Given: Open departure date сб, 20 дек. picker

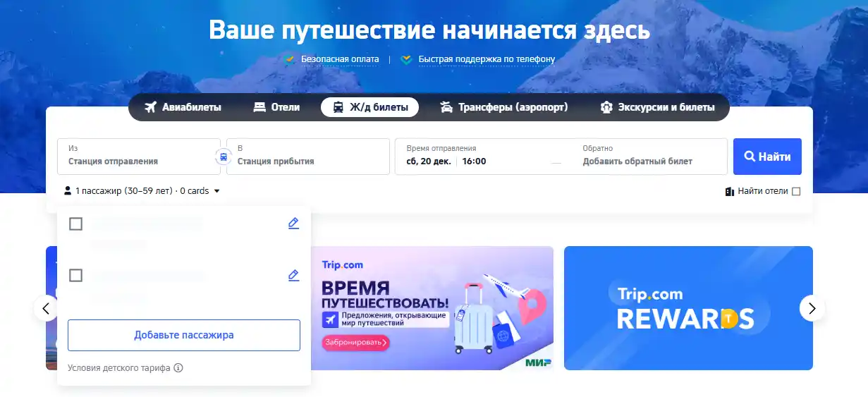Looking at the screenshot, I should [430, 161].
